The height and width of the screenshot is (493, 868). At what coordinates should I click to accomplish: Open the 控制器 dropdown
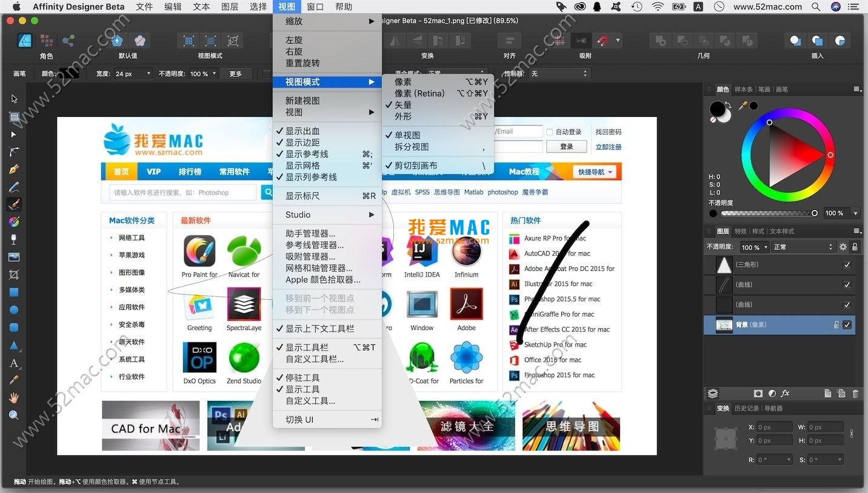[559, 73]
